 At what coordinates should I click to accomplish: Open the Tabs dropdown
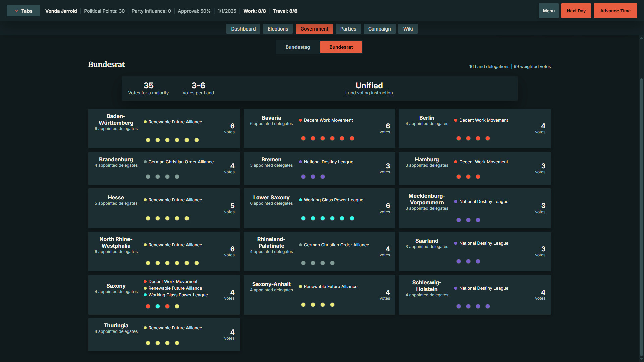[x=23, y=11]
